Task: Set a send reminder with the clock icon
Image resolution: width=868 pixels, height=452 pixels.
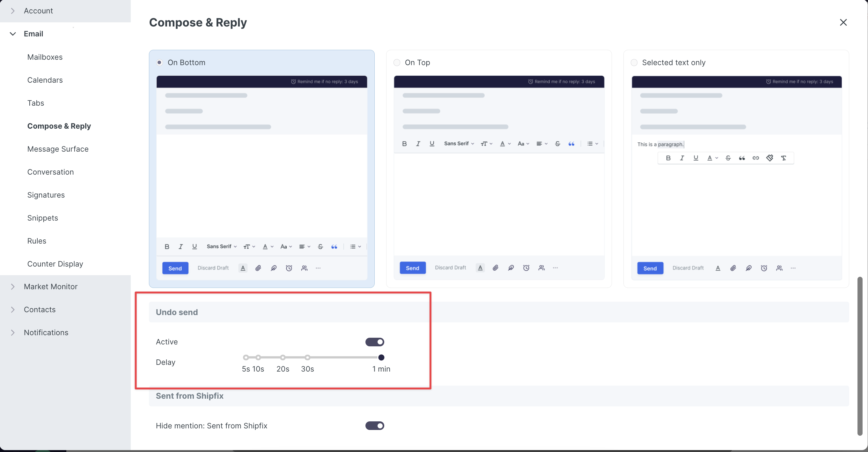Action: click(289, 268)
